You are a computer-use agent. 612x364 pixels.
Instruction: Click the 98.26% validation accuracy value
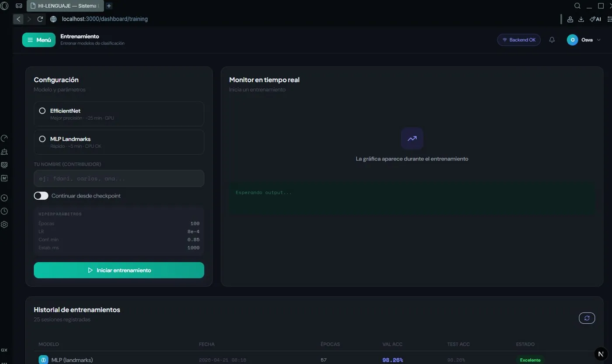[393, 360]
